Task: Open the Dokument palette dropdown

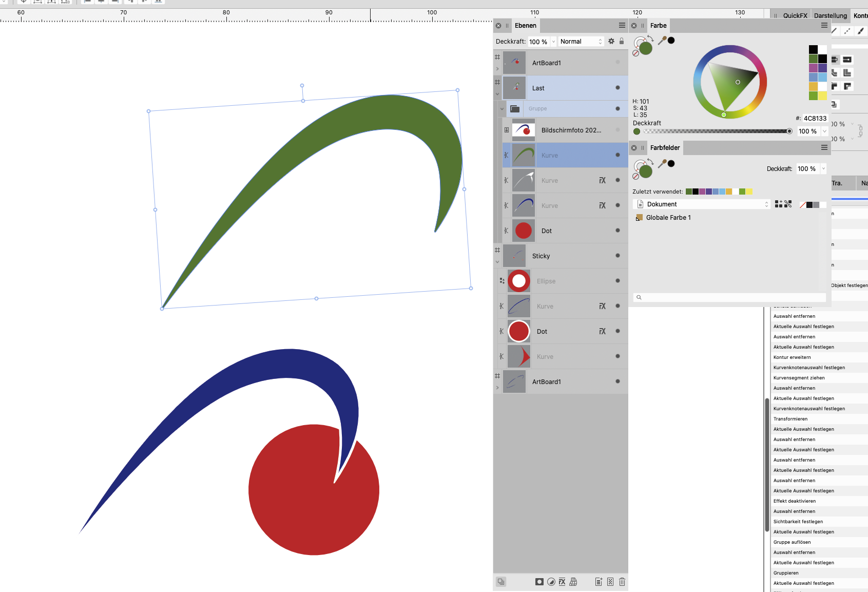Action: click(702, 204)
